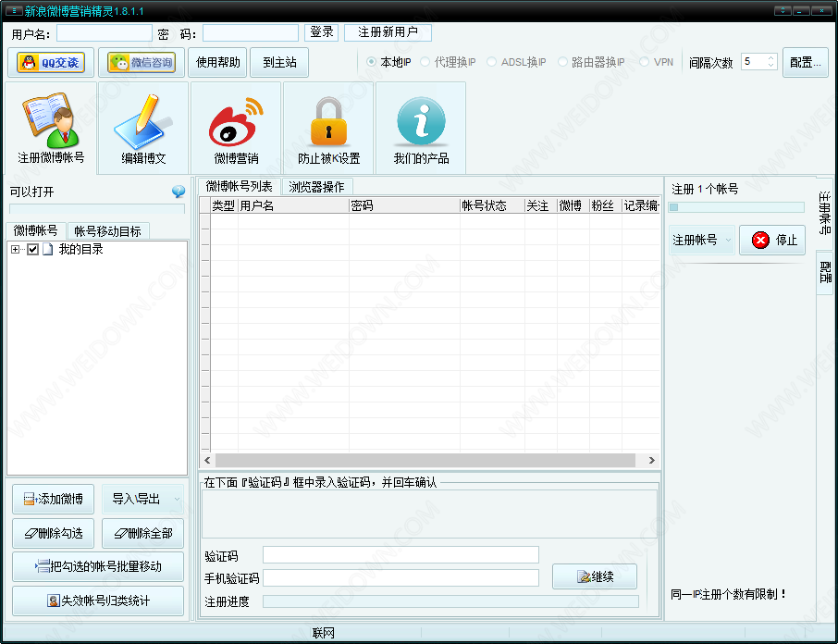Click the scroll left arrow of account list
Viewport: 838px width, 644px height.
click(207, 460)
